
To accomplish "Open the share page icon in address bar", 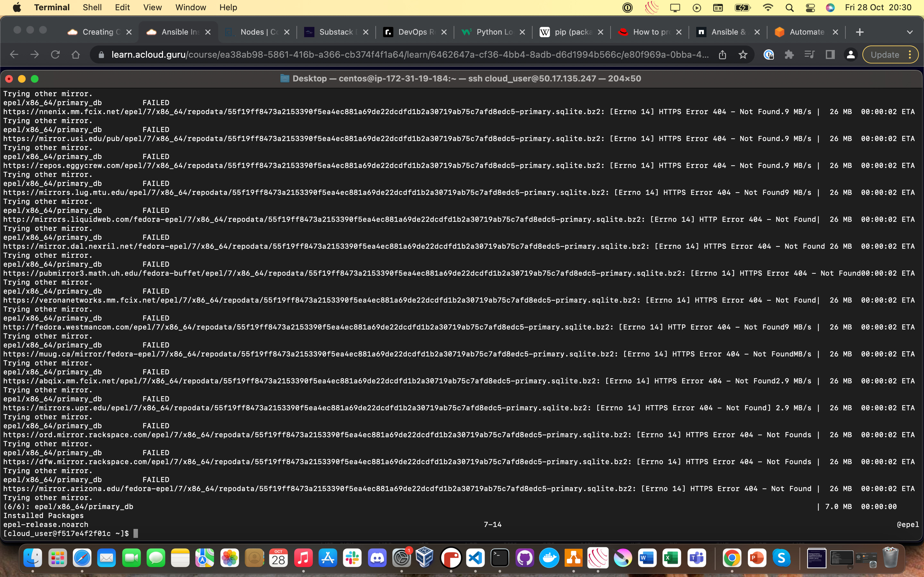I will click(722, 54).
